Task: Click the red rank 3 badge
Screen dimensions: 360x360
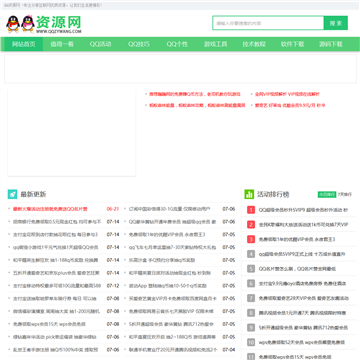Action: point(251,239)
